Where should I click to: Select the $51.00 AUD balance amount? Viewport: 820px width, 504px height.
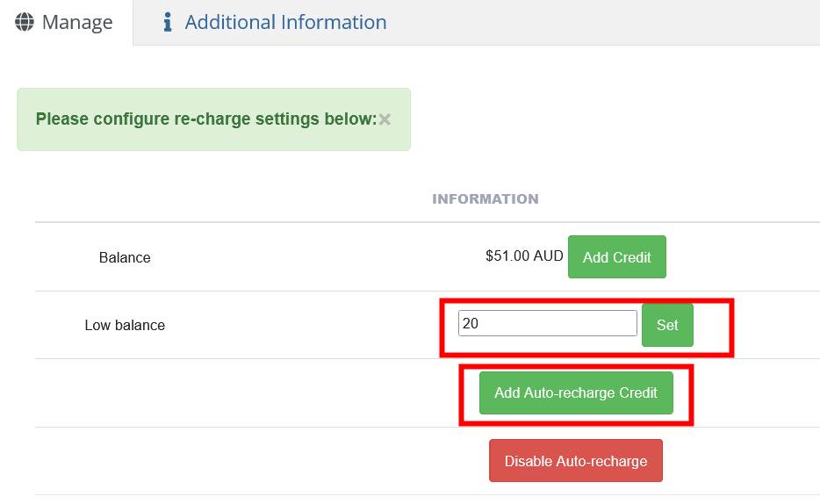coord(524,256)
